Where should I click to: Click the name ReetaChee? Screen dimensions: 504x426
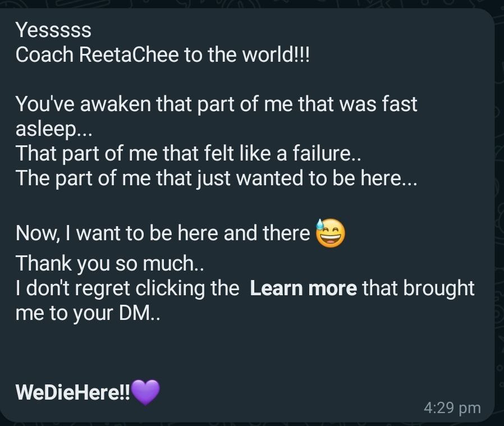pos(137,55)
